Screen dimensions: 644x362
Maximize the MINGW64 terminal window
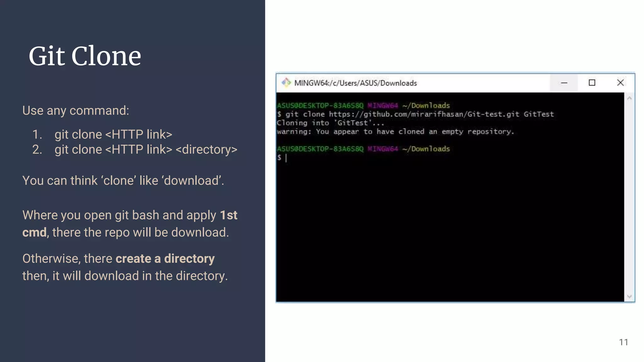tap(592, 83)
